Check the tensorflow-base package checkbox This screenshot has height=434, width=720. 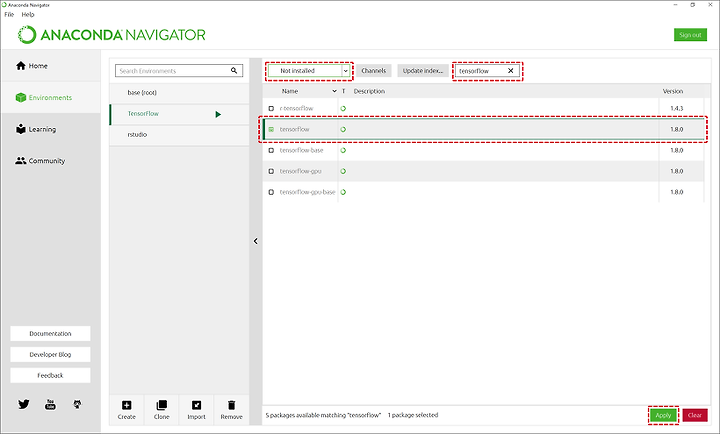pos(271,150)
